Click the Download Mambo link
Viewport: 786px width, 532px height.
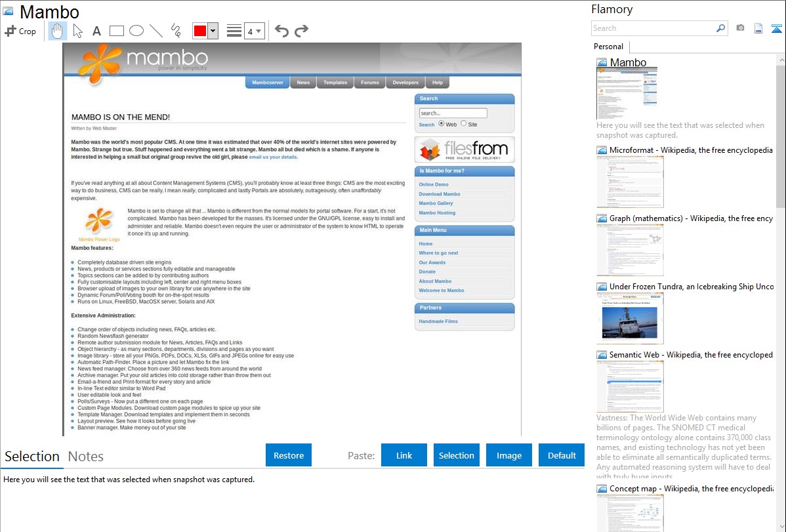coord(440,194)
